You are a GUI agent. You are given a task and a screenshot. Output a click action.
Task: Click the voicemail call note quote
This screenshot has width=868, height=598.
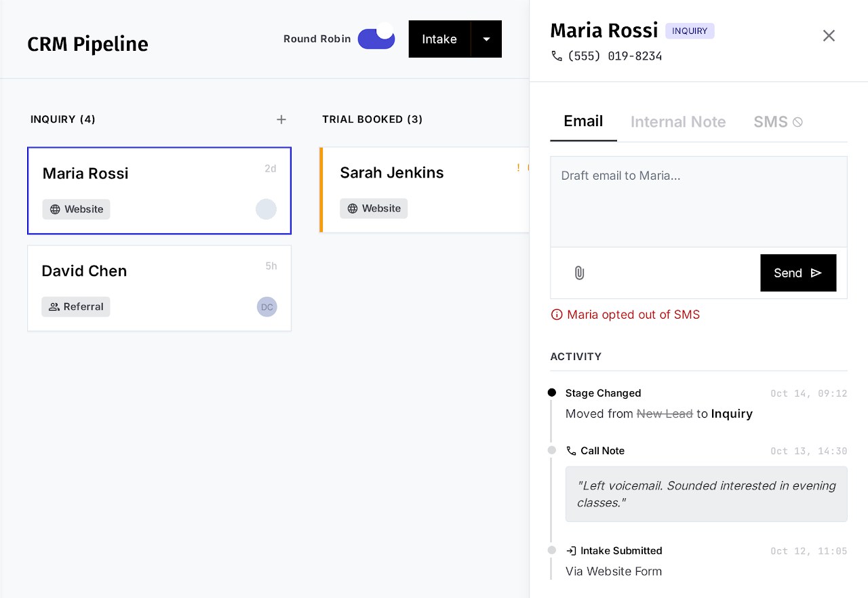[x=706, y=494]
